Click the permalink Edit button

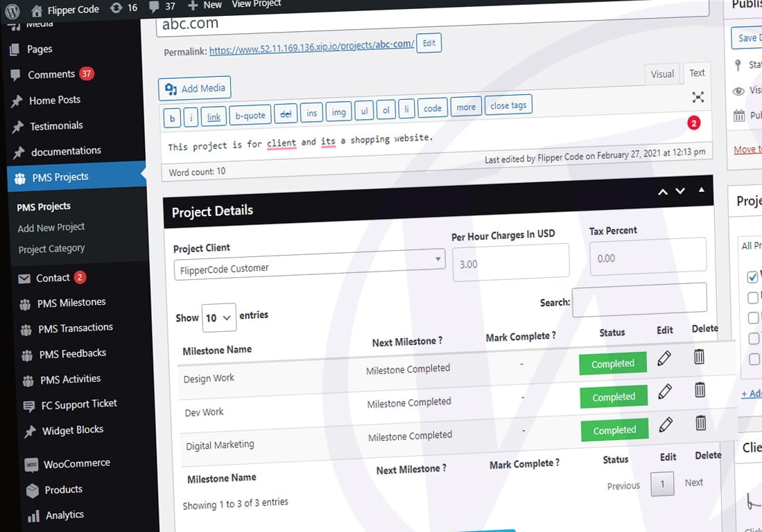click(429, 43)
